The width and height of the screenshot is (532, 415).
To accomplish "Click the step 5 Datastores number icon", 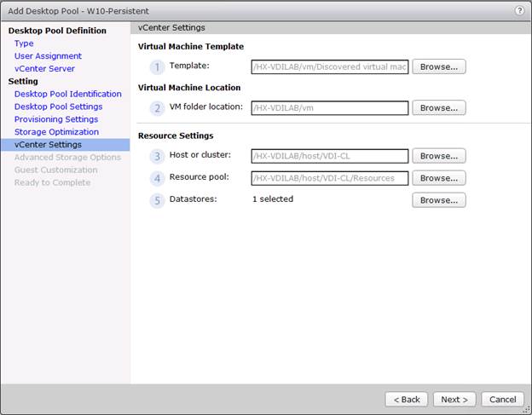I will [157, 201].
